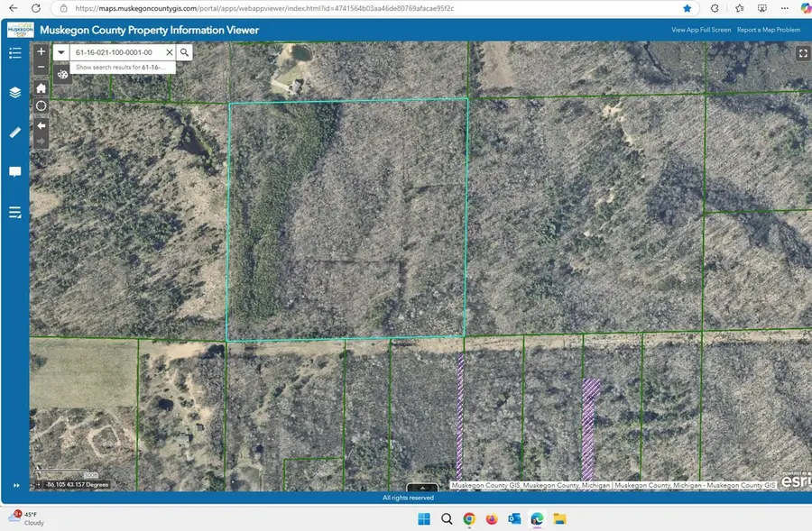
Task: Click View App Full Screen
Action: coord(700,29)
